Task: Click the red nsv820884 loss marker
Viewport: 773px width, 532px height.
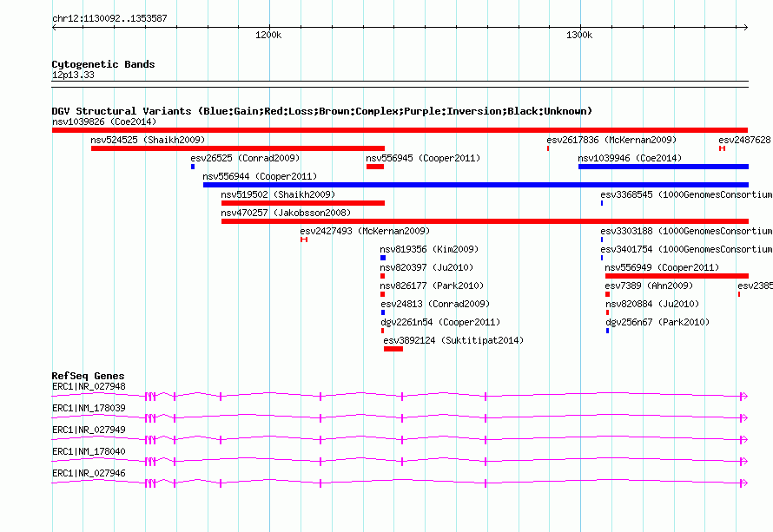Action: [x=607, y=312]
